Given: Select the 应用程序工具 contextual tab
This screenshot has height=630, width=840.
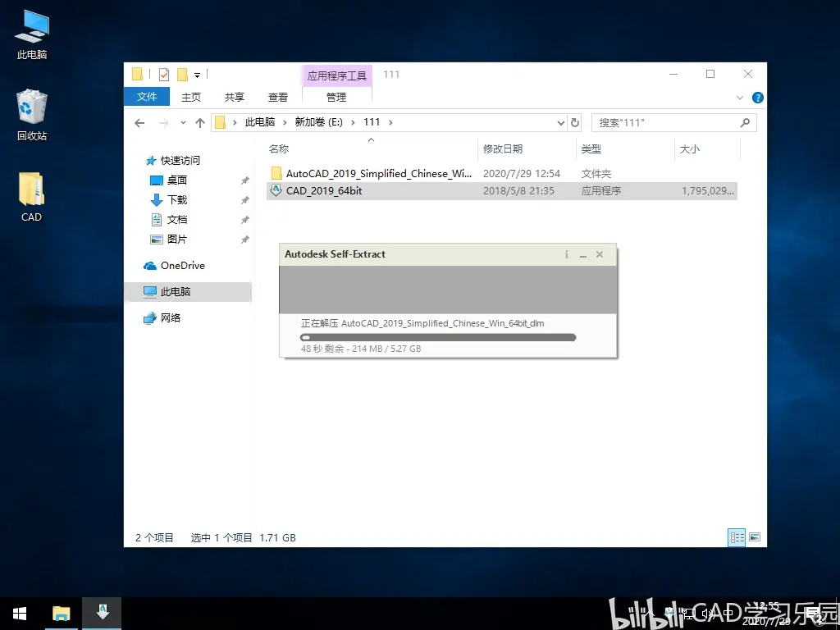Looking at the screenshot, I should coord(336,75).
